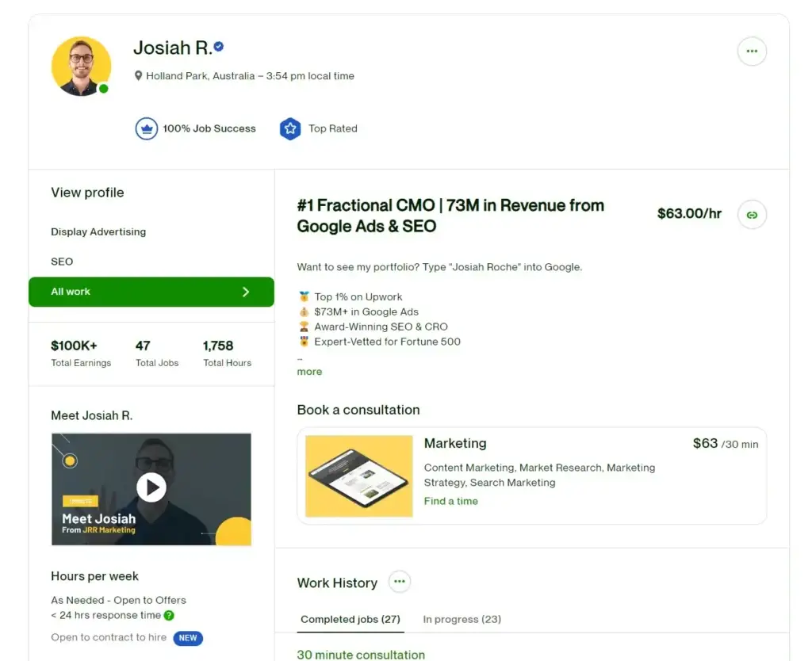Open the profile options ellipsis menu
Image resolution: width=812 pixels, height=661 pixels.
[751, 51]
